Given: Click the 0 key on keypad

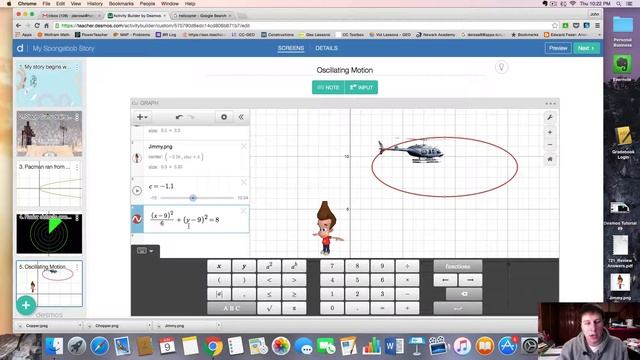Looking at the screenshot, I should pyautogui.click(x=332, y=308).
